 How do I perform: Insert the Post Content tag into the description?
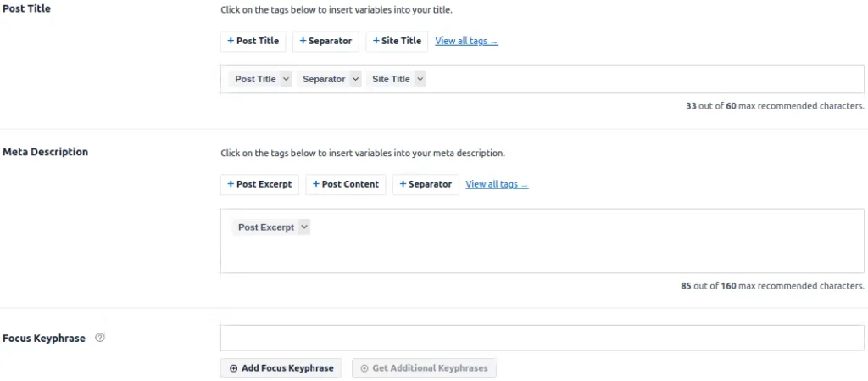[x=345, y=184]
